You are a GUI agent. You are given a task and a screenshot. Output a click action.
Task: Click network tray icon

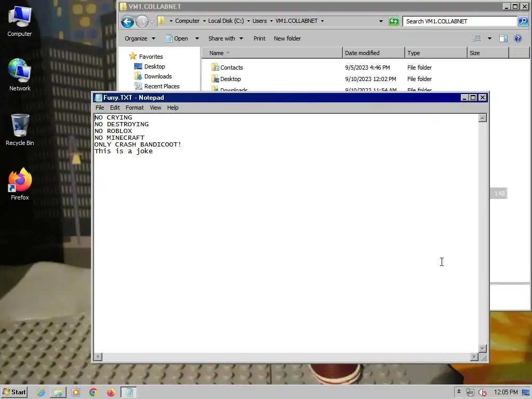(470, 393)
